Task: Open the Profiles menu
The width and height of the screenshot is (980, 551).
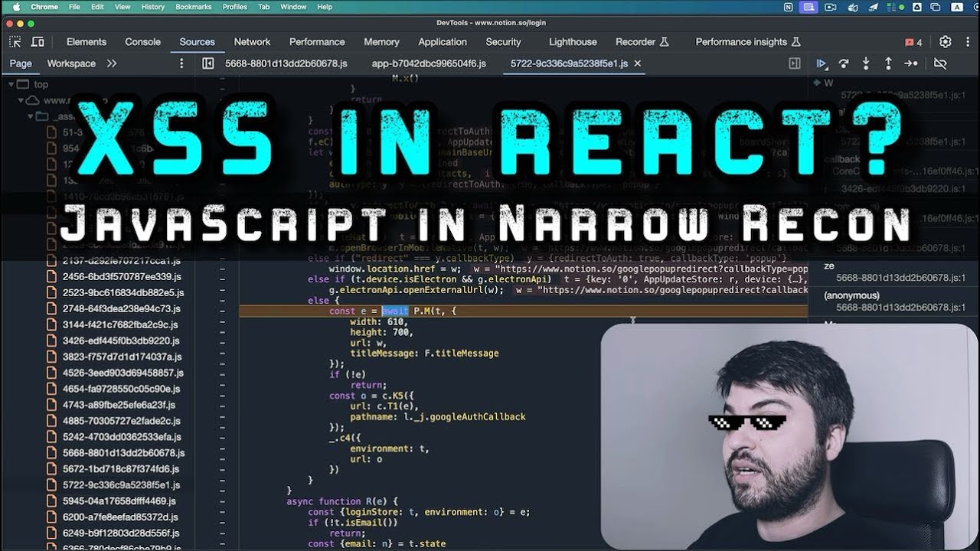Action: point(234,7)
